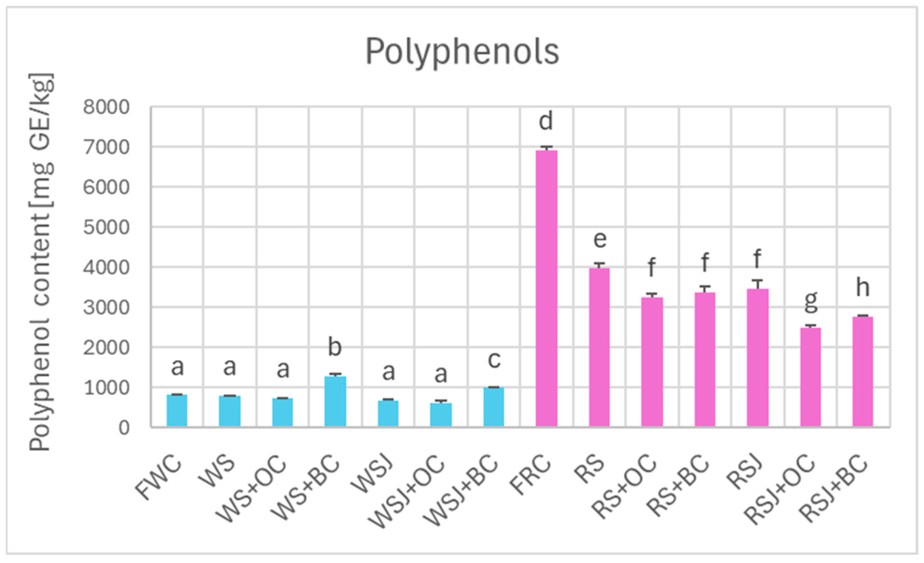924x563 pixels.
Task: Select the RSJ+BC magenta bar
Action: coord(863,371)
